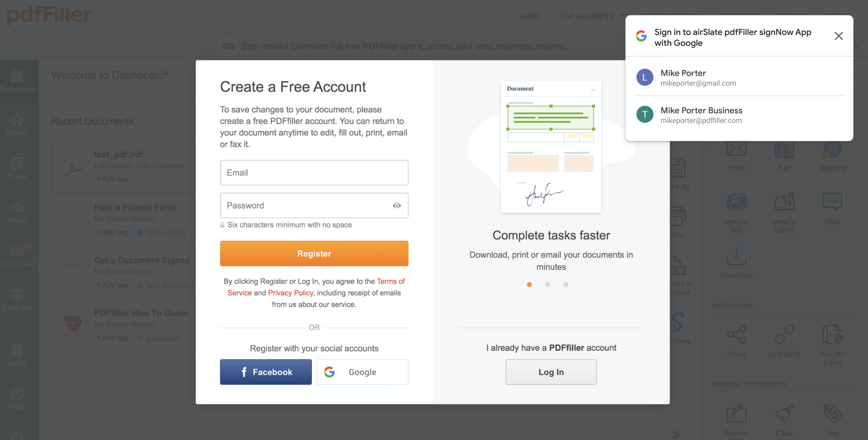
Task: Open the HOME menu item
Action: 530,16
